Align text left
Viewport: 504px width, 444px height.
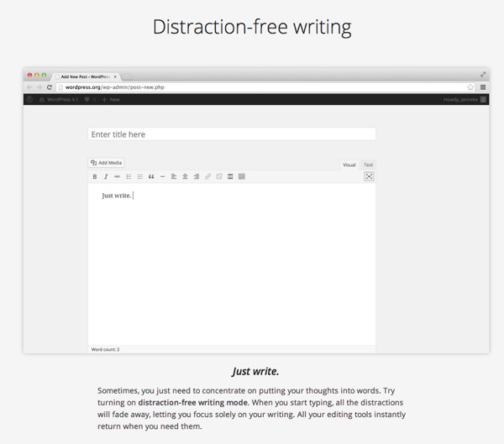pyautogui.click(x=174, y=176)
